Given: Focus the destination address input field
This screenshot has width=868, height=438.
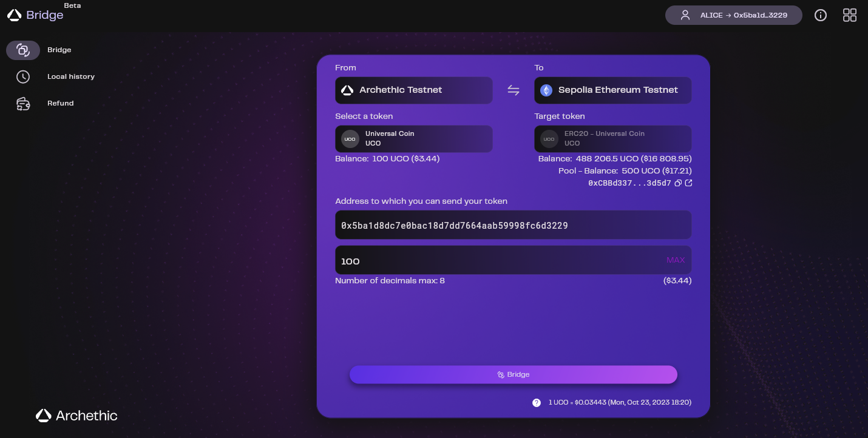Looking at the screenshot, I should (514, 225).
